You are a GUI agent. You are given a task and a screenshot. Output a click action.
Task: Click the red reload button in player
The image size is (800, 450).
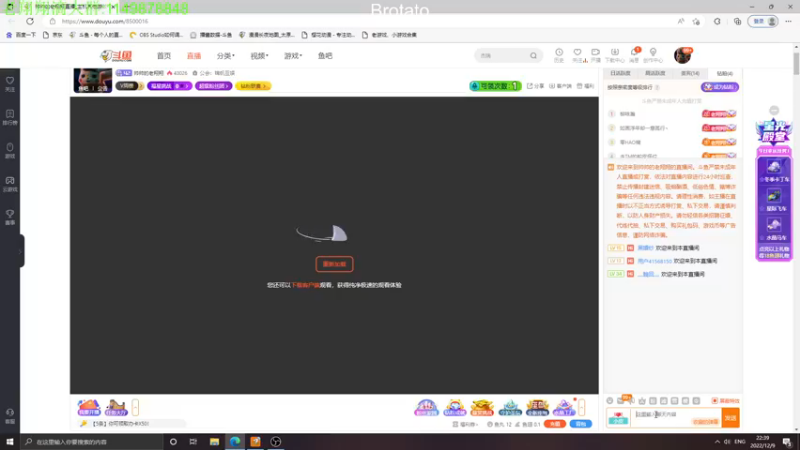(334, 264)
